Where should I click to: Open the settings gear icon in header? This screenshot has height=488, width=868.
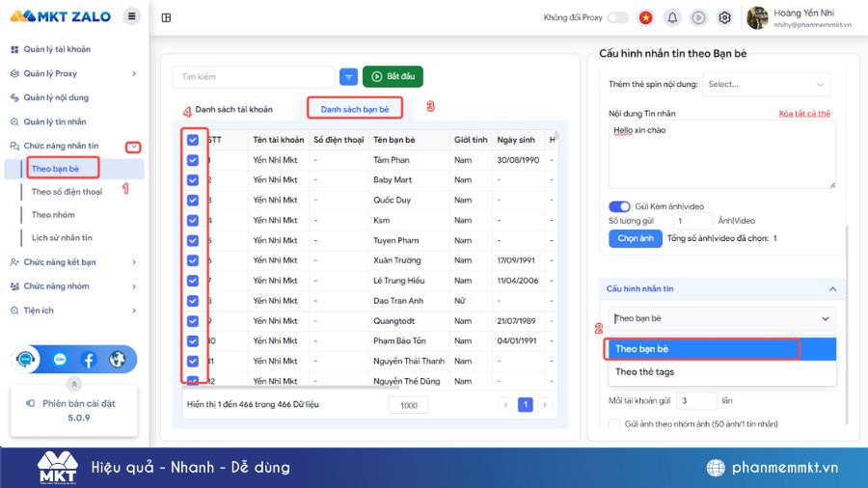click(x=724, y=17)
